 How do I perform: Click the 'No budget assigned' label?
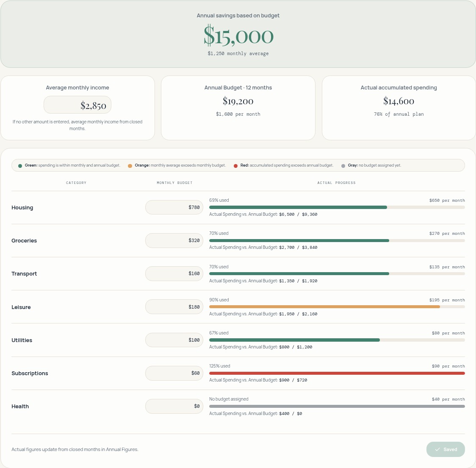[229, 399]
